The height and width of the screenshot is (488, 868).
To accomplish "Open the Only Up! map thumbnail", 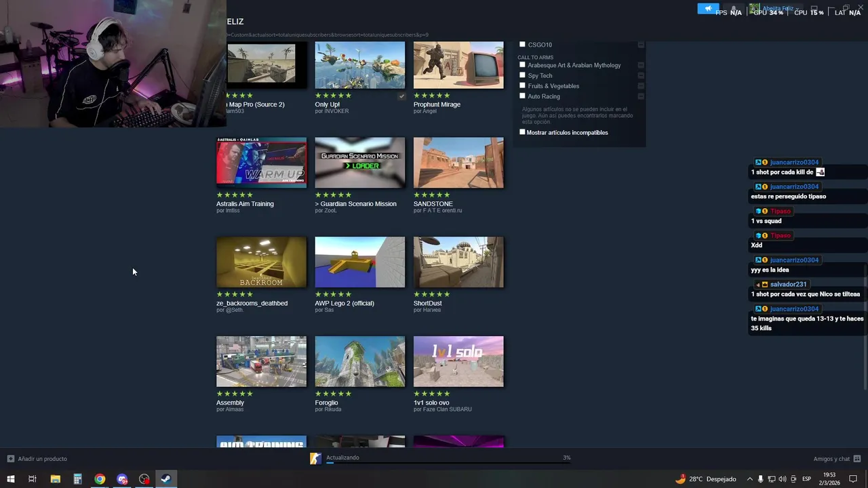I will click(x=359, y=65).
